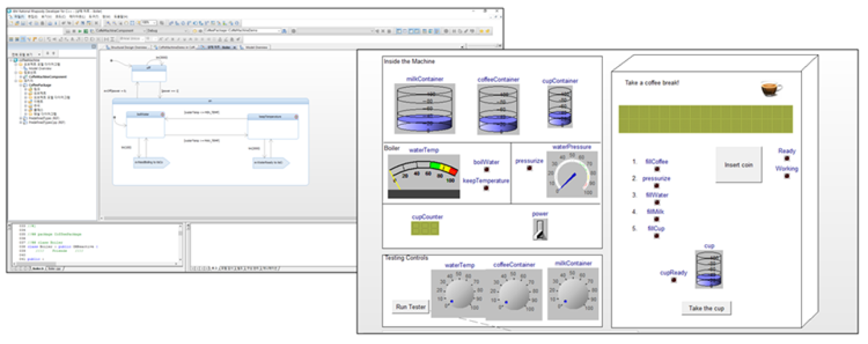
Task: Toggle the power switch
Action: 540,229
